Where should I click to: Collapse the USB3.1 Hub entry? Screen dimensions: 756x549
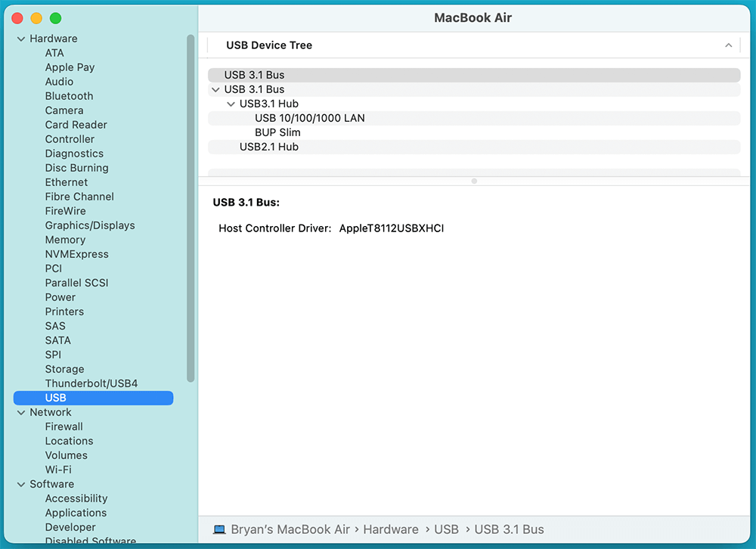(231, 104)
